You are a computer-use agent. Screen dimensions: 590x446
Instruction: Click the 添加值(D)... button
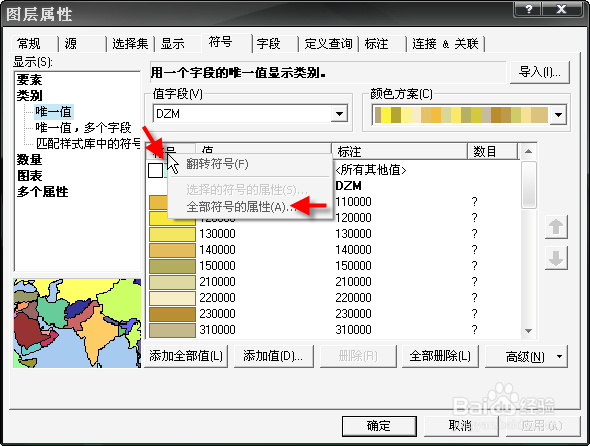click(x=273, y=356)
